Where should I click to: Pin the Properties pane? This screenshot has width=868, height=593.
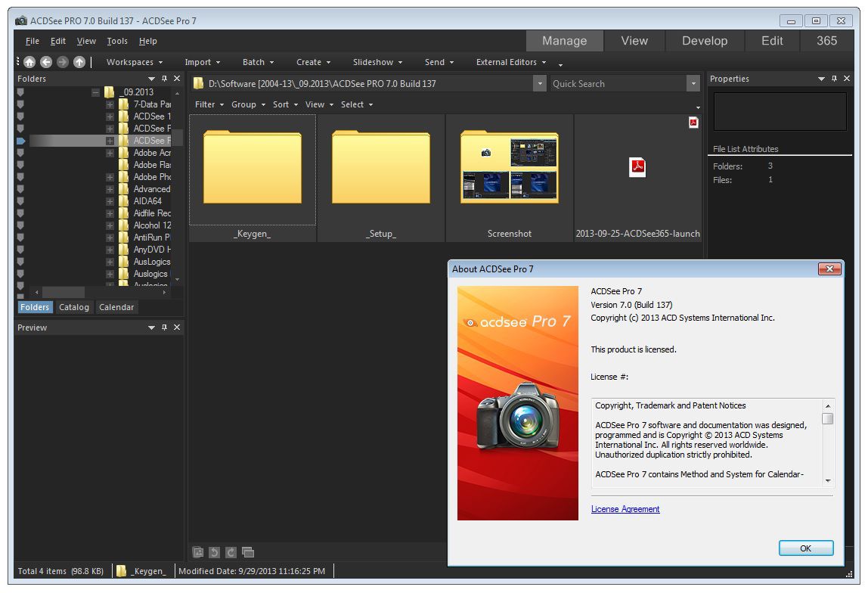click(834, 79)
